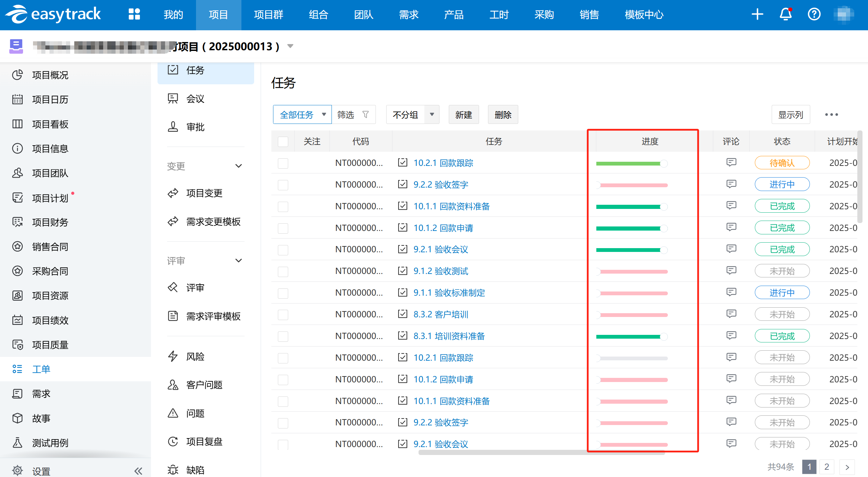The width and height of the screenshot is (868, 477).
Task: Open the notification bell icon
Action: click(785, 14)
